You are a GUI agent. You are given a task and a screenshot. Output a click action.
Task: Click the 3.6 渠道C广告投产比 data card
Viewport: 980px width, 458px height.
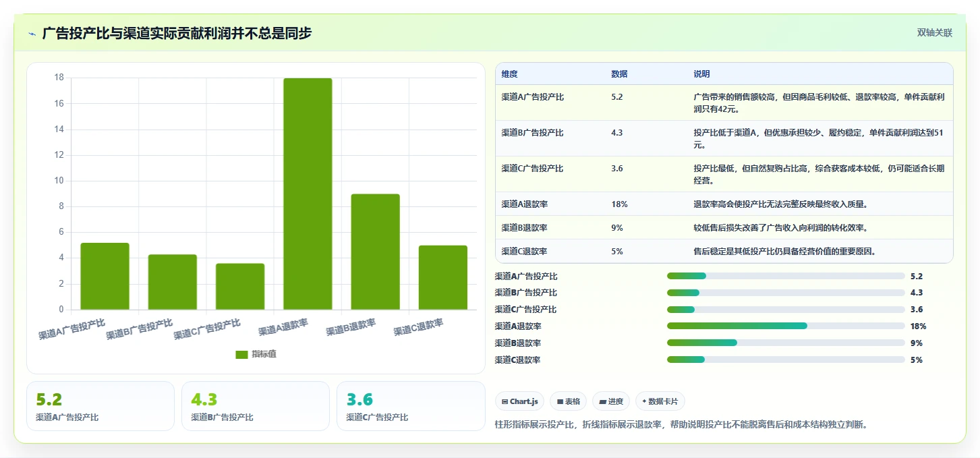(x=411, y=406)
